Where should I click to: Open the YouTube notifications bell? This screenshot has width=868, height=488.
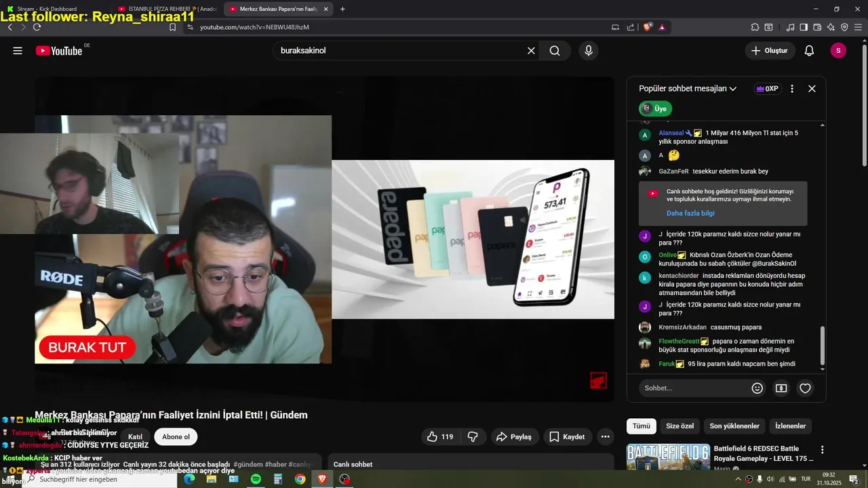(809, 51)
